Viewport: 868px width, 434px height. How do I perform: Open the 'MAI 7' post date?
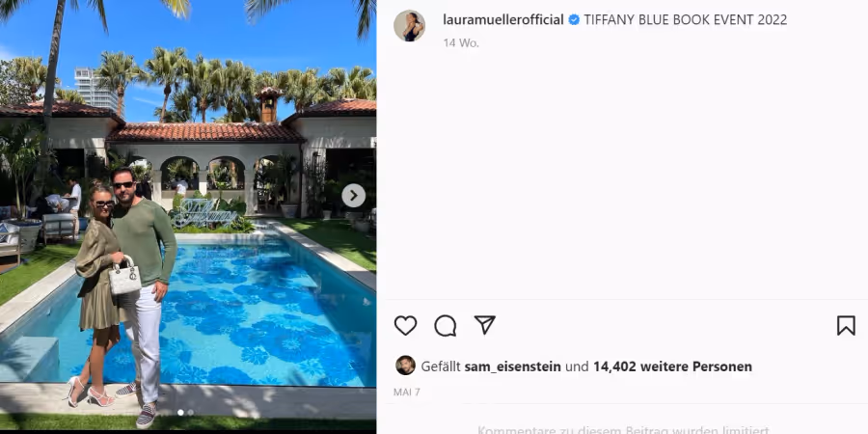[407, 393]
